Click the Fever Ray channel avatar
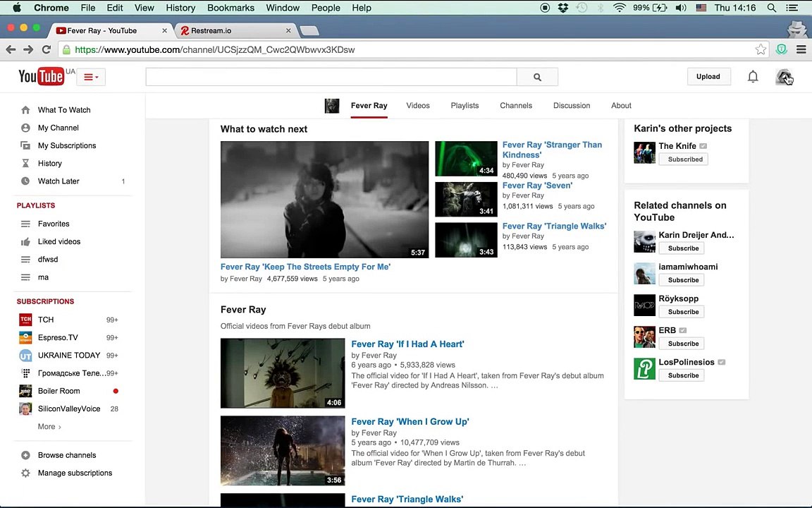 [332, 106]
